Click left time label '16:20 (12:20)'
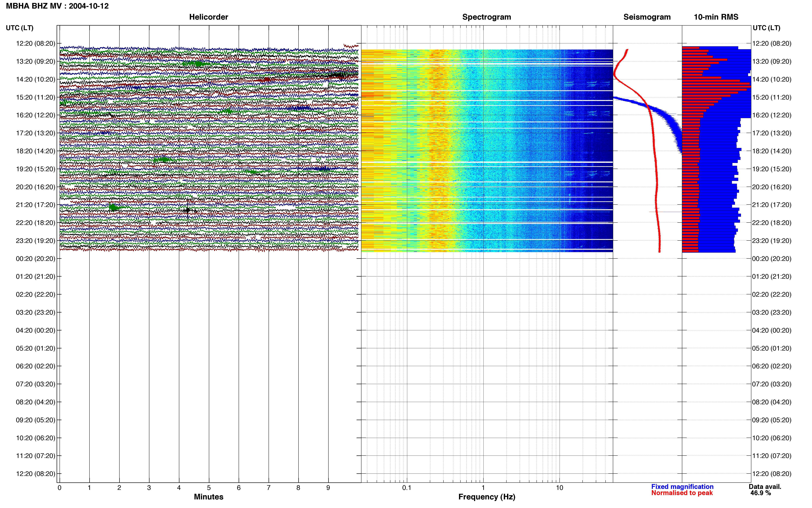Viewport: 812px width, 508px height. tap(36, 115)
